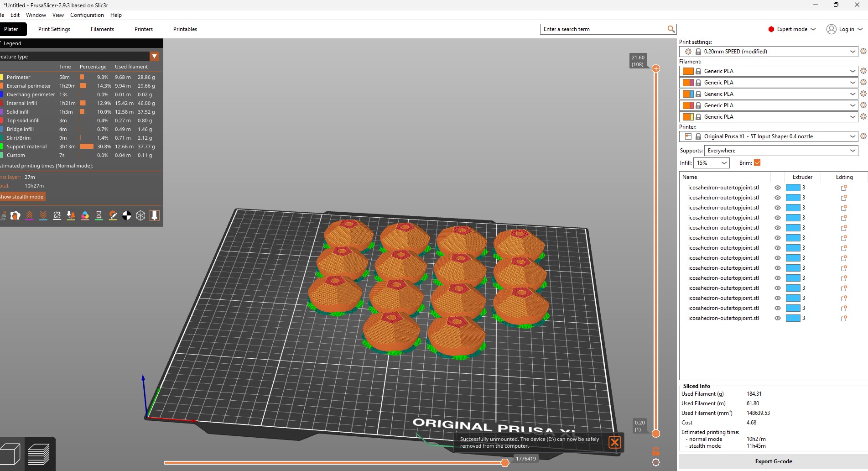Open the Supports dropdown set to Everywhere
Image resolution: width=868 pixels, height=471 pixels.
click(780, 151)
